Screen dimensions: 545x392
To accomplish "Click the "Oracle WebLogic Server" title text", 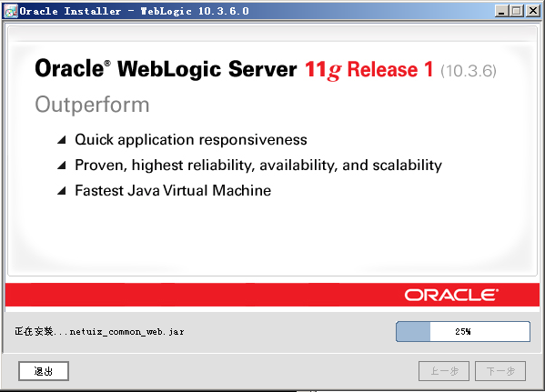I will pyautogui.click(x=166, y=68).
